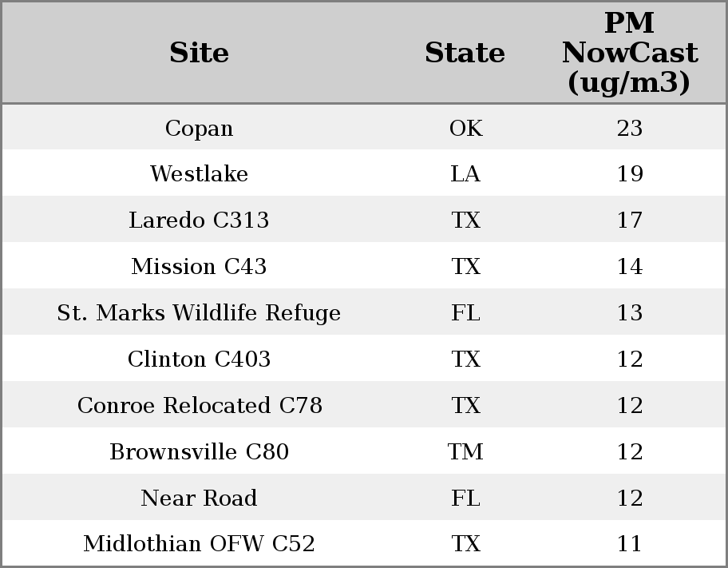The width and height of the screenshot is (728, 568).
Task: Select the Westlake site cell
Action: pyautogui.click(x=199, y=174)
